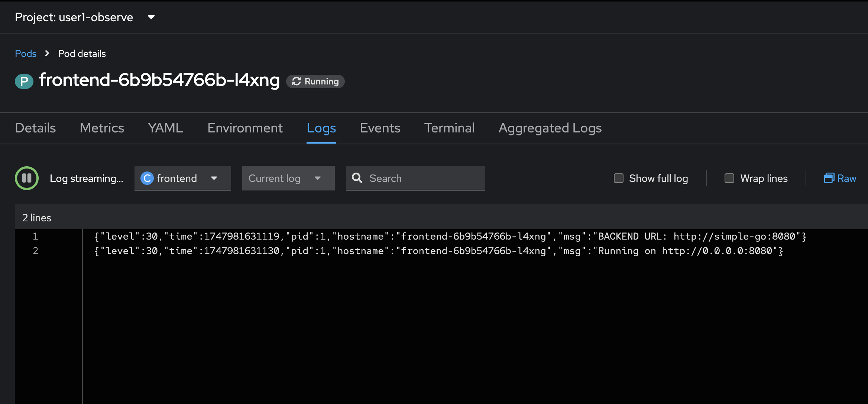
Task: Click log line 2 with Running on message
Action: (x=438, y=251)
